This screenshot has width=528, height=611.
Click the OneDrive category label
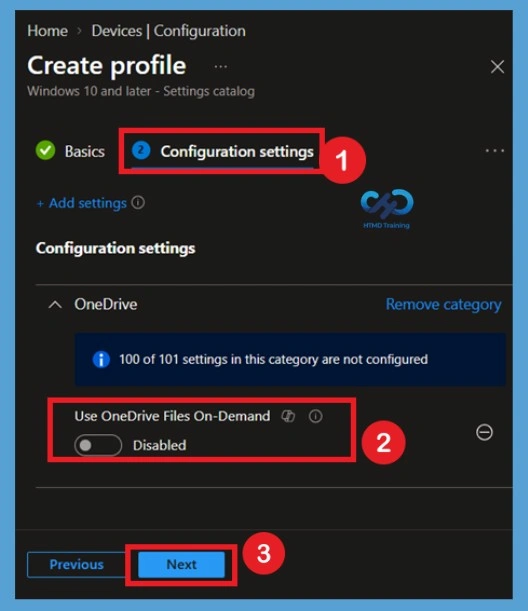pos(106,304)
